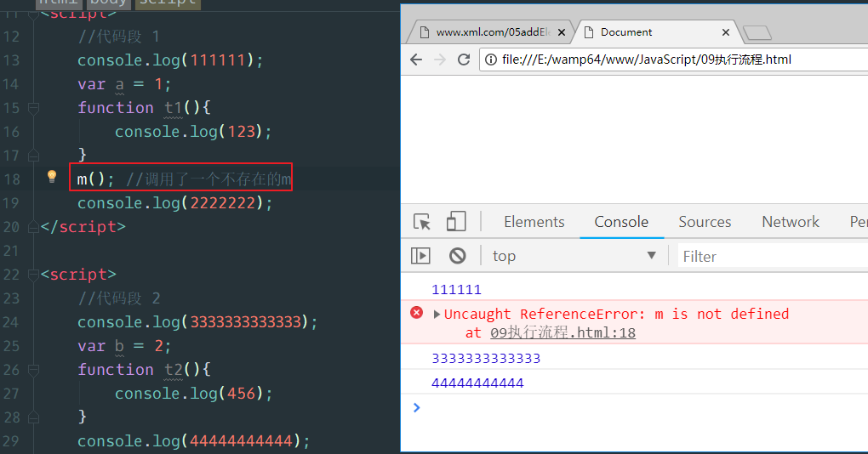Click line number 19 in gutter
868x454 pixels.
(11, 203)
